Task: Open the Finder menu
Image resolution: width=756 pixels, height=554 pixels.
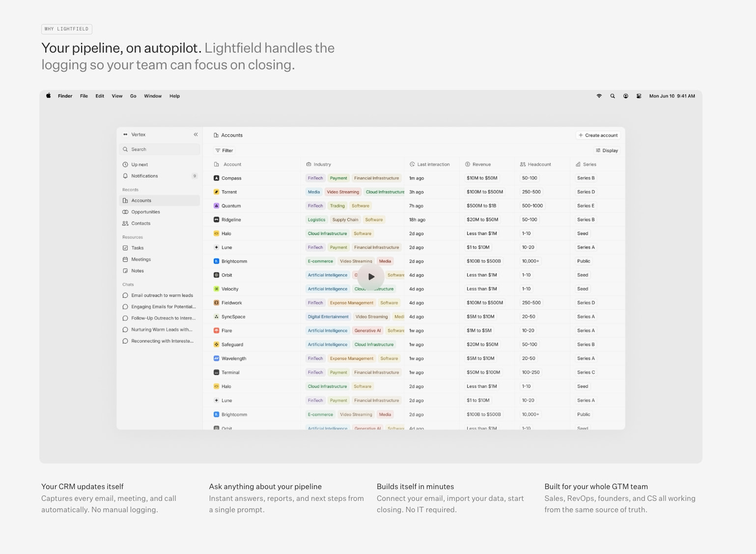Action: pos(65,96)
